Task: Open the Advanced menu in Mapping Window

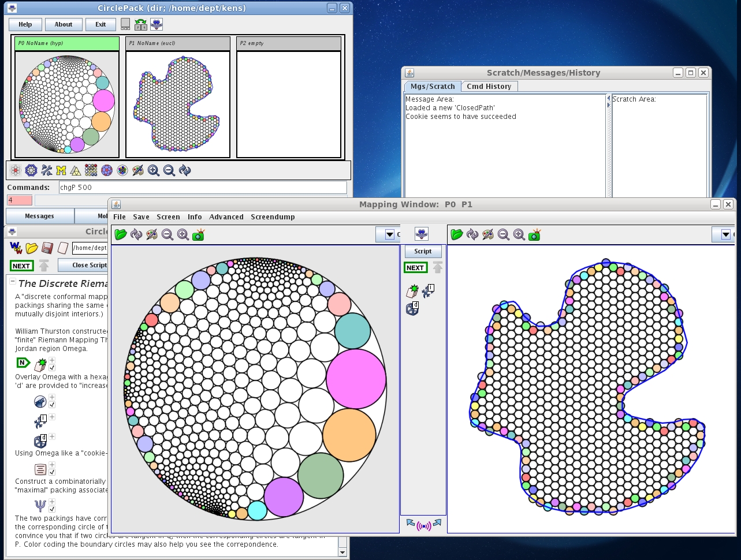Action: tap(226, 217)
